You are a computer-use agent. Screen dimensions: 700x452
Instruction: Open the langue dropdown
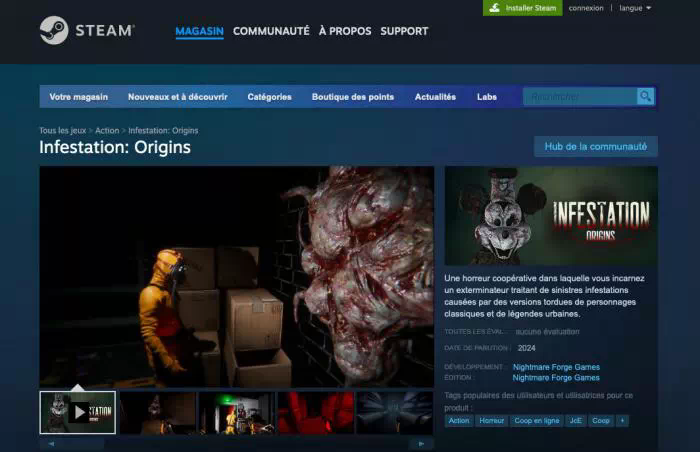tap(635, 8)
